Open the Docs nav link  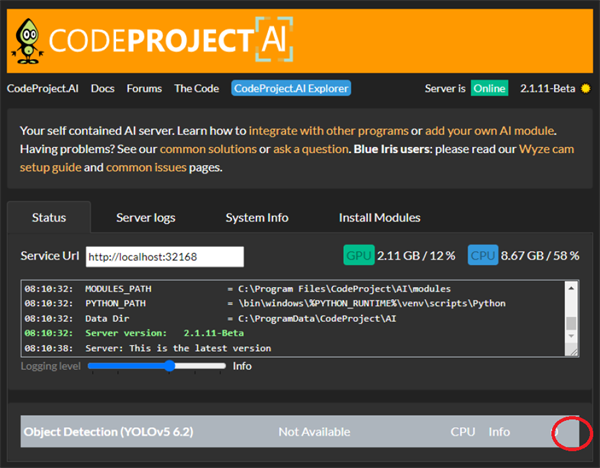(x=103, y=88)
